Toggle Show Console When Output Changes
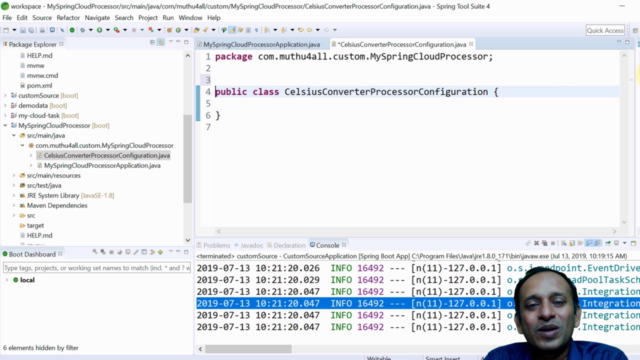This screenshot has width=640, height=360. point(589,243)
